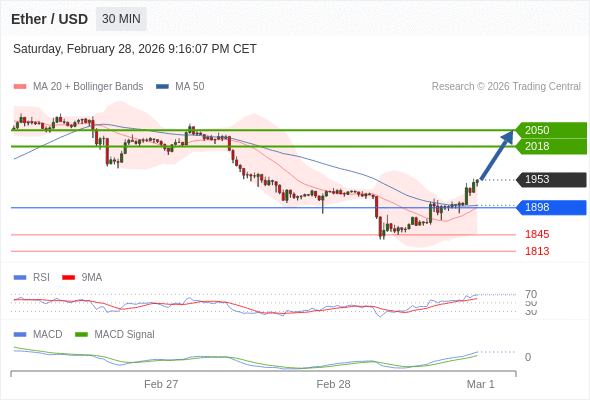Viewport: 590px width, 400px height.
Task: Click the 1898 blue pivot label
Action: pyautogui.click(x=551, y=207)
